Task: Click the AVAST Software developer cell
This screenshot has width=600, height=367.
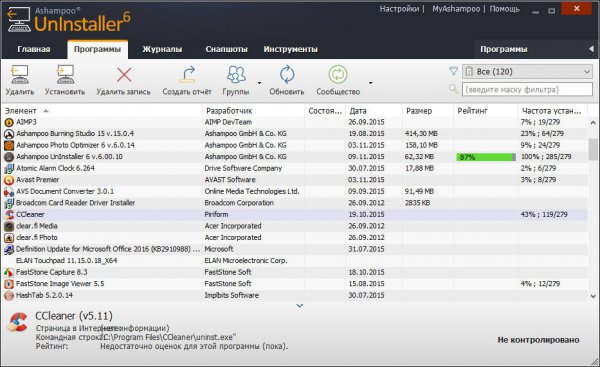Action: pyautogui.click(x=230, y=180)
